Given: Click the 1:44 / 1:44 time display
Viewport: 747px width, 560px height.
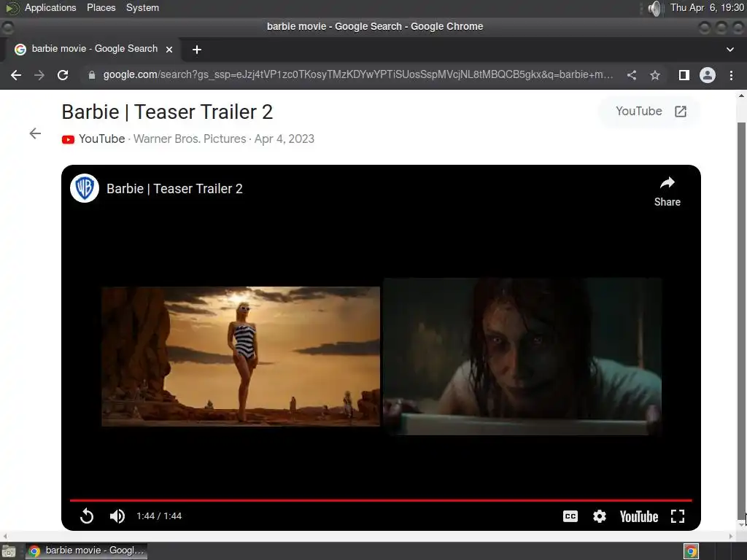Looking at the screenshot, I should pyautogui.click(x=159, y=516).
